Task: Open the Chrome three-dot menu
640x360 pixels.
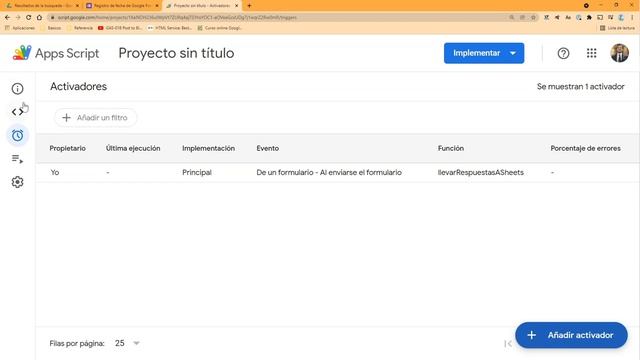Action: (632, 18)
